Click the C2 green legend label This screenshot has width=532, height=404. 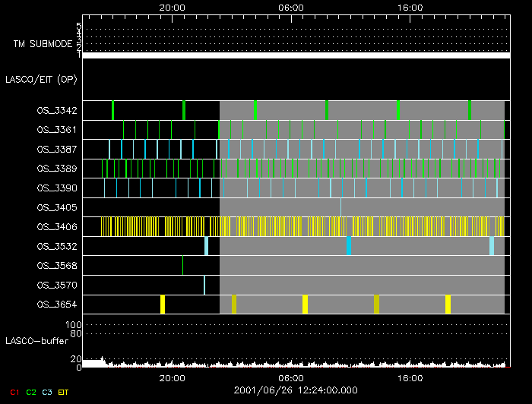tap(31, 392)
